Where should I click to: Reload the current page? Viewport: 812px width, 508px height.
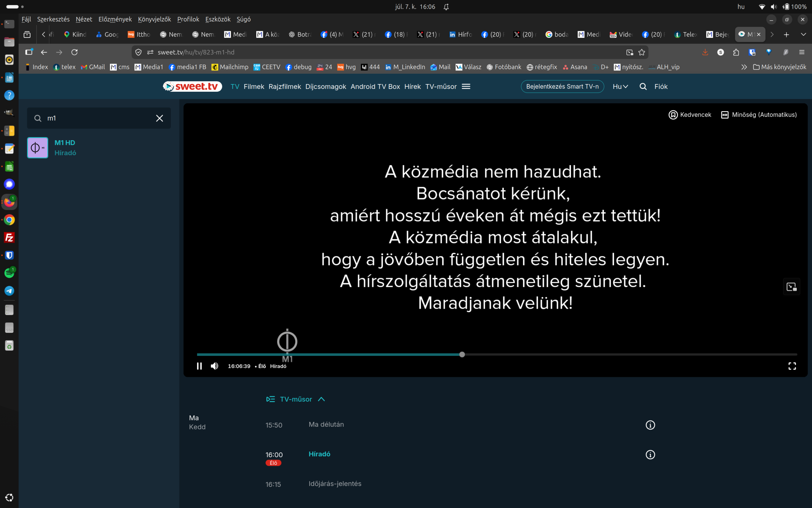(x=75, y=52)
